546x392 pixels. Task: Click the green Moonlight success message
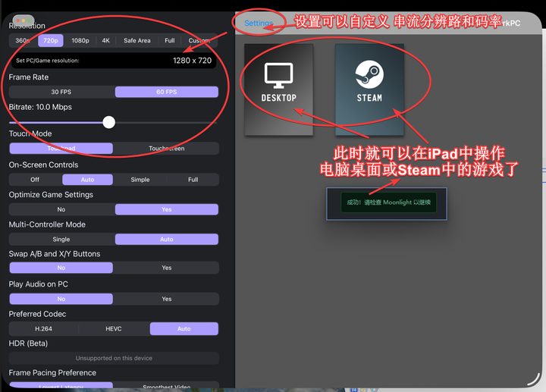click(x=388, y=202)
